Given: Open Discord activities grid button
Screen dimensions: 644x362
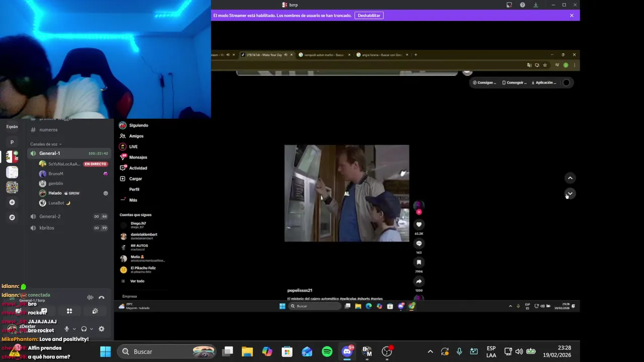Looking at the screenshot, I should [x=69, y=311].
